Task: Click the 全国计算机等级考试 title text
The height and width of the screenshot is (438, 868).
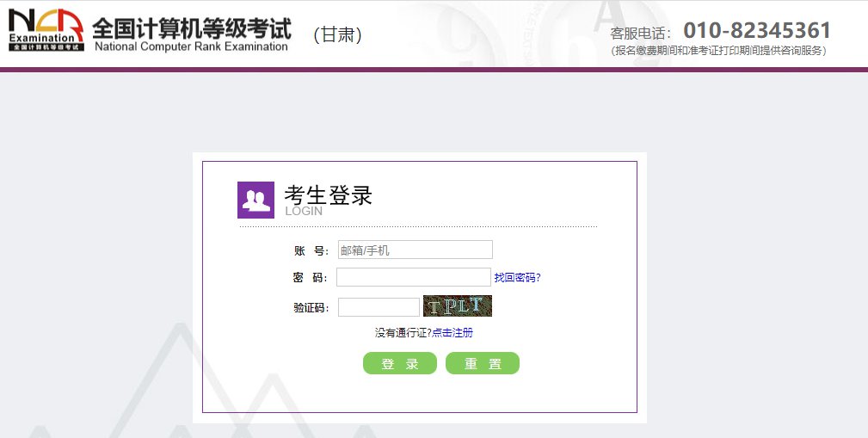Action: coord(191,27)
